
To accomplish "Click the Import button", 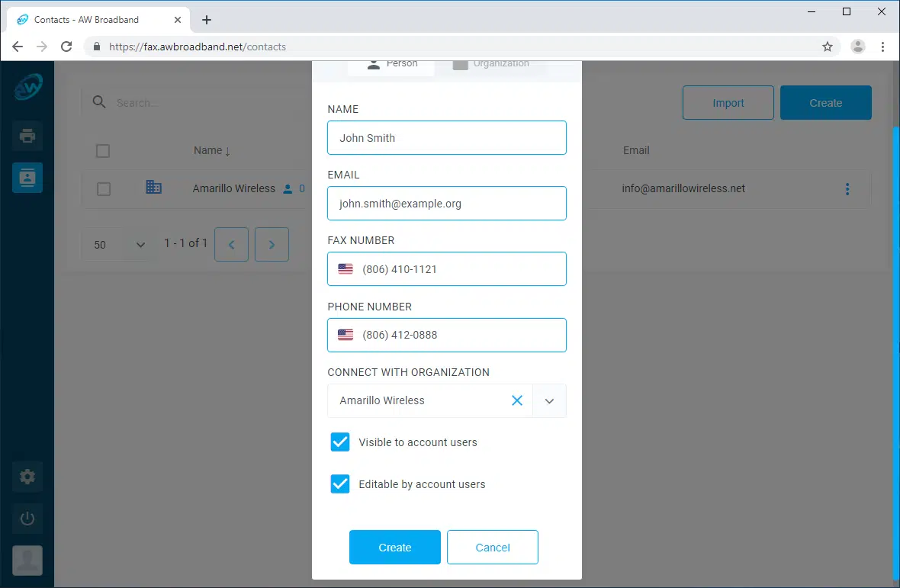I will point(728,103).
